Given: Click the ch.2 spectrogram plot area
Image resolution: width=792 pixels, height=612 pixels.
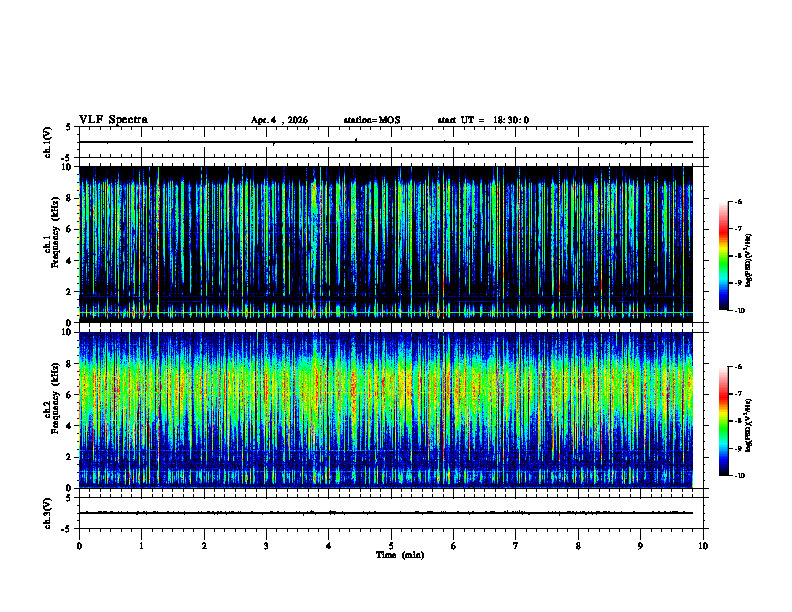Looking at the screenshot, I should coord(386,410).
